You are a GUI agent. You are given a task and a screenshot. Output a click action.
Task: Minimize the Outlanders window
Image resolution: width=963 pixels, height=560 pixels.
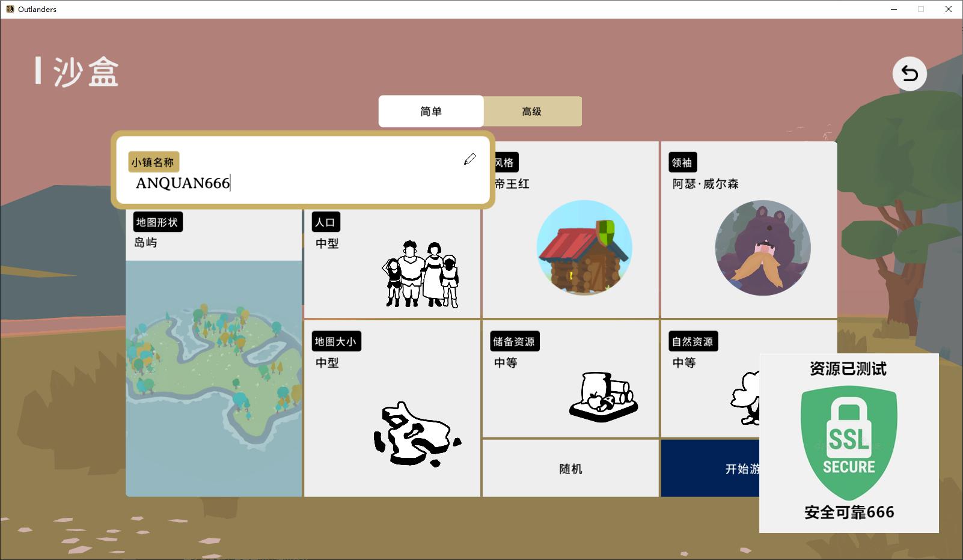pyautogui.click(x=894, y=9)
